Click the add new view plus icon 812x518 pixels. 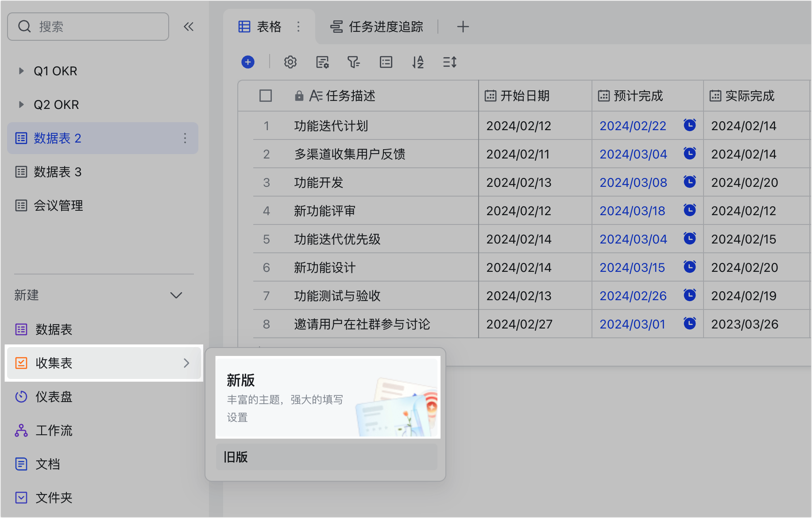463,27
